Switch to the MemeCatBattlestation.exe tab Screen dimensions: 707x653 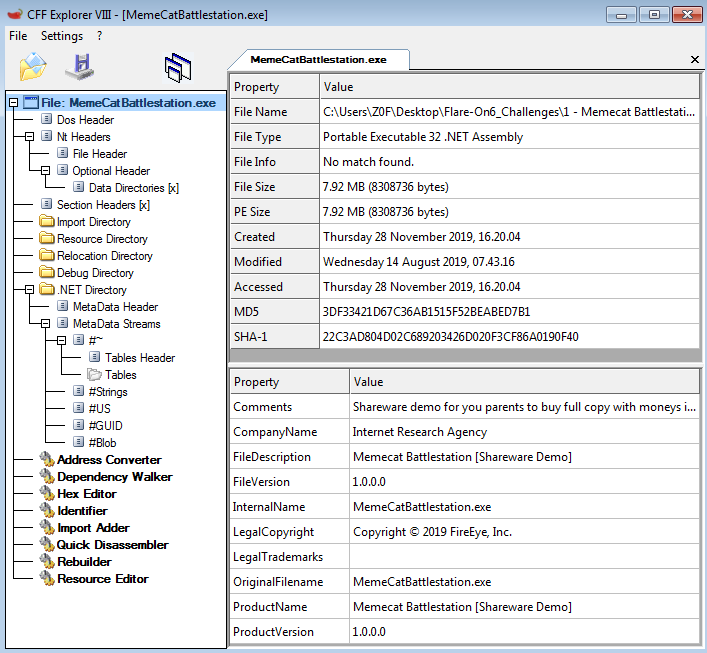pos(317,60)
